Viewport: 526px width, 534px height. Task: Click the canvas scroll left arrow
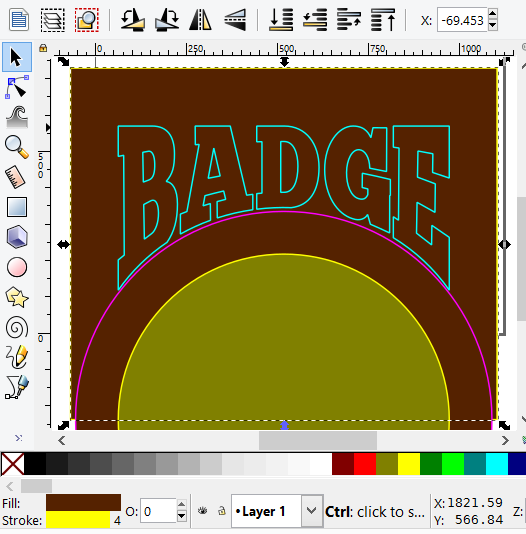coord(62,440)
